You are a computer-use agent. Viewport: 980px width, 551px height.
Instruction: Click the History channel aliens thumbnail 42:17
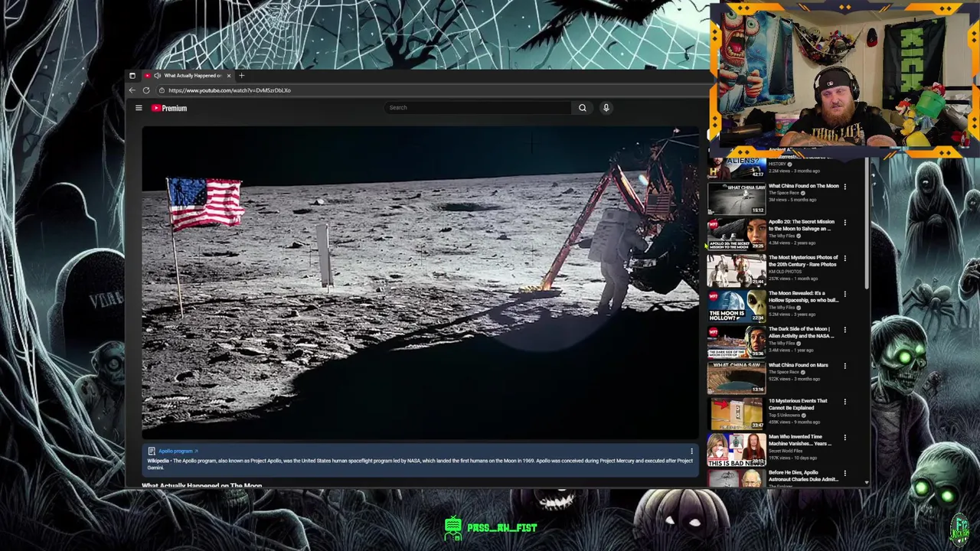click(737, 168)
